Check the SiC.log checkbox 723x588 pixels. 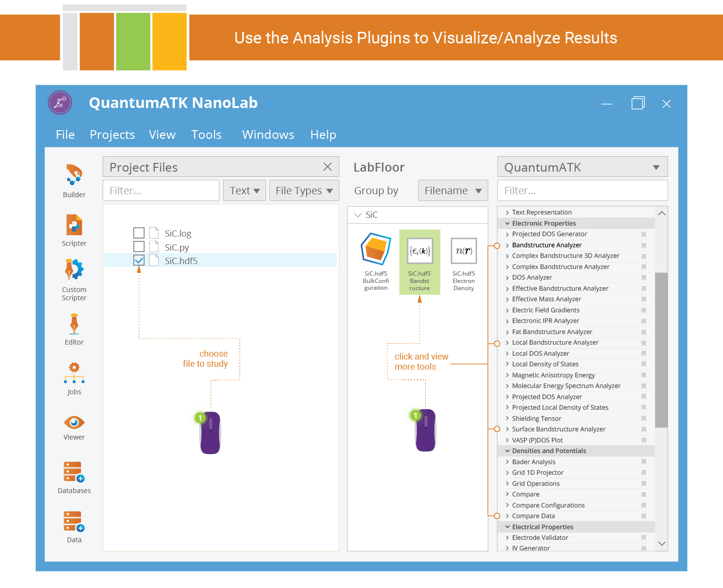click(x=139, y=233)
